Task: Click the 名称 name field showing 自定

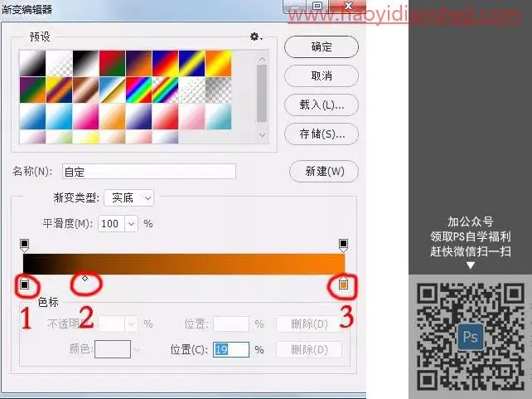Action: coord(149,172)
